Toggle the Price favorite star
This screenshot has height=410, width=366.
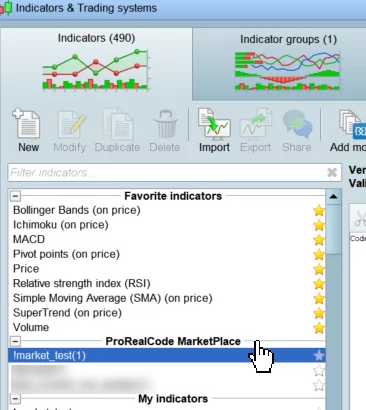tap(319, 269)
